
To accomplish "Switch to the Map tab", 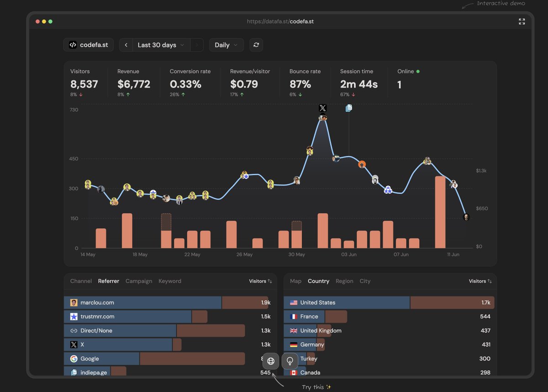I will (x=296, y=281).
